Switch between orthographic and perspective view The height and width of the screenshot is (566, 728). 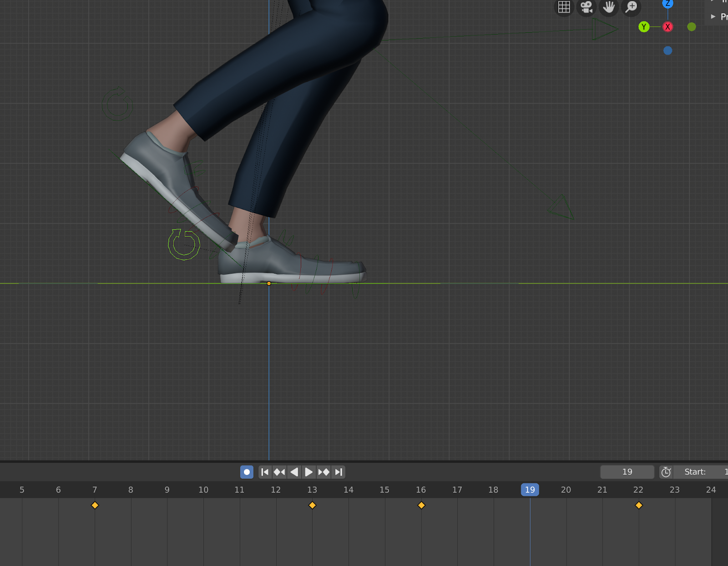tap(564, 7)
